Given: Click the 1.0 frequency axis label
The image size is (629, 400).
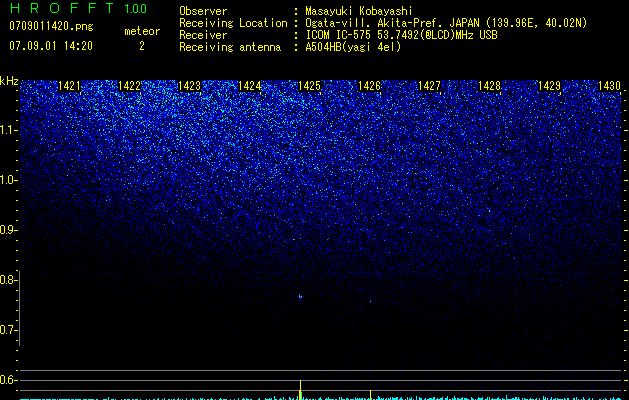Looking at the screenshot, I should tap(8, 180).
